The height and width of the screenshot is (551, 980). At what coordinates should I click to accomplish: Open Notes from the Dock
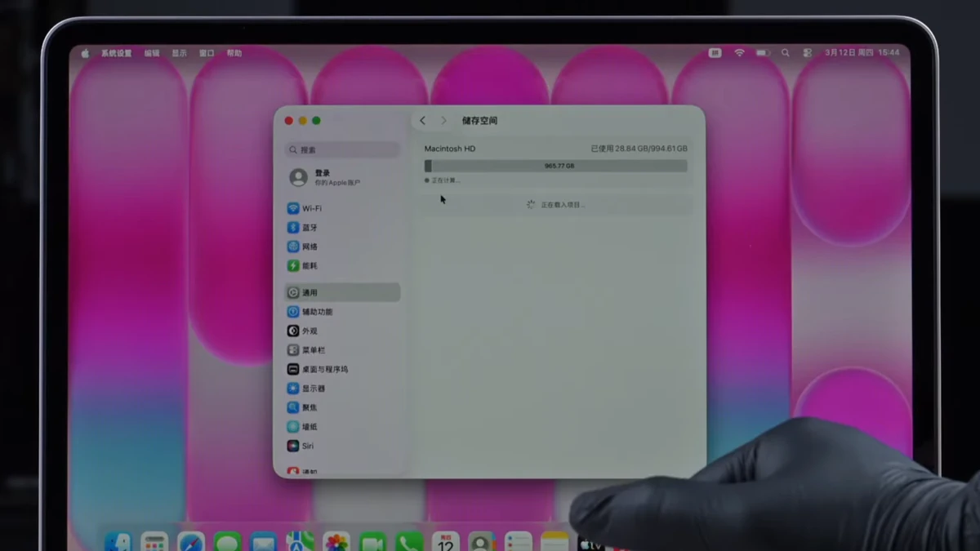pyautogui.click(x=555, y=542)
